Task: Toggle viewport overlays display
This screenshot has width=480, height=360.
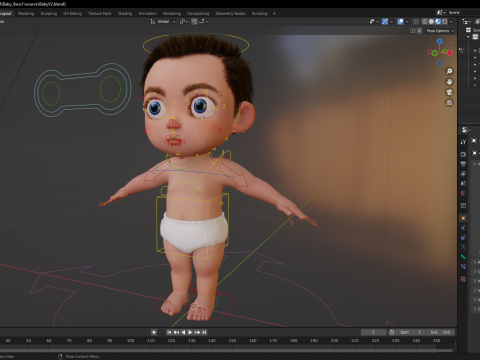Action: pos(401,22)
